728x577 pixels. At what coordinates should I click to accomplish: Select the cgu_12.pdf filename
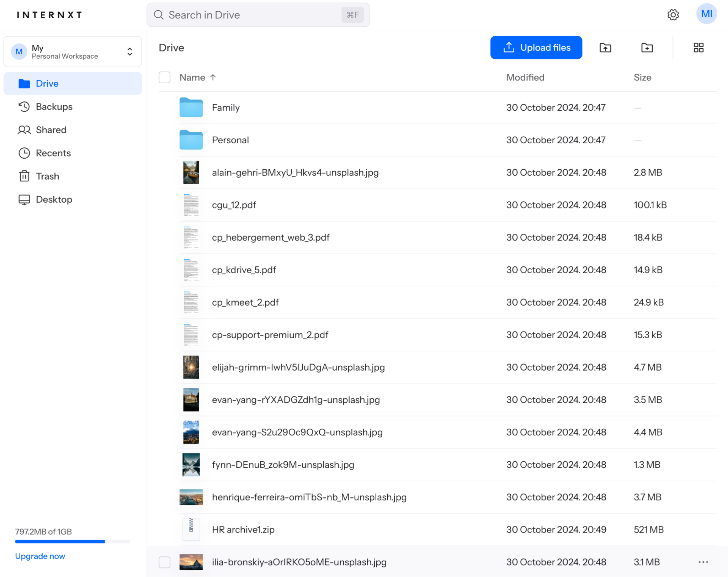[x=234, y=205]
